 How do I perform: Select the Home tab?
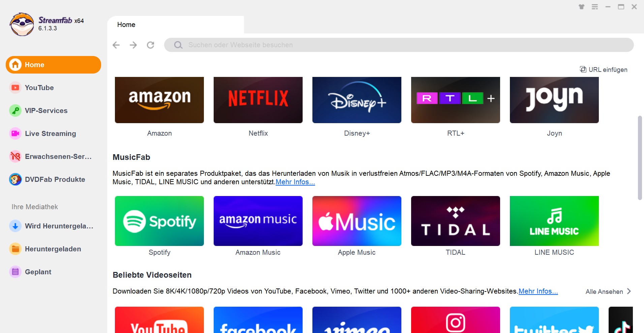pyautogui.click(x=176, y=25)
